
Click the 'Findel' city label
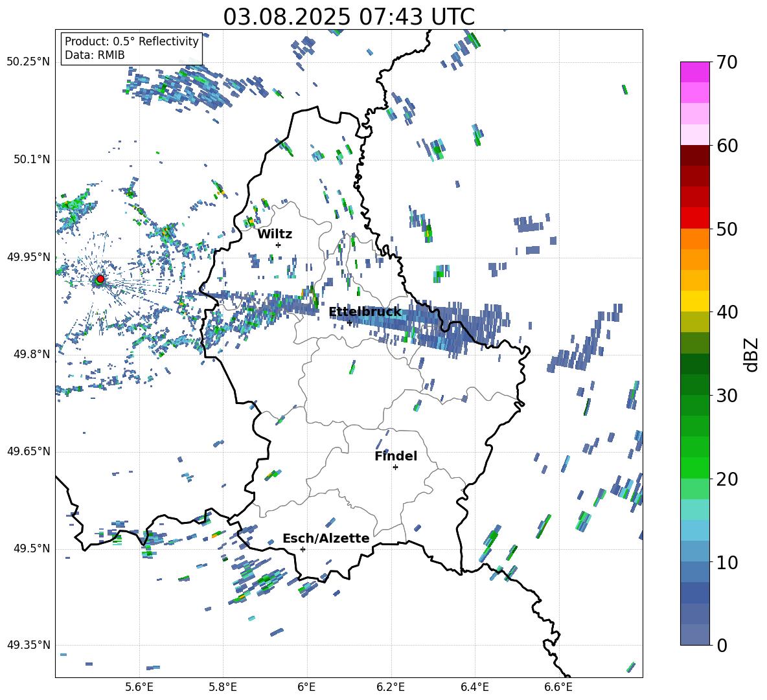[396, 456]
